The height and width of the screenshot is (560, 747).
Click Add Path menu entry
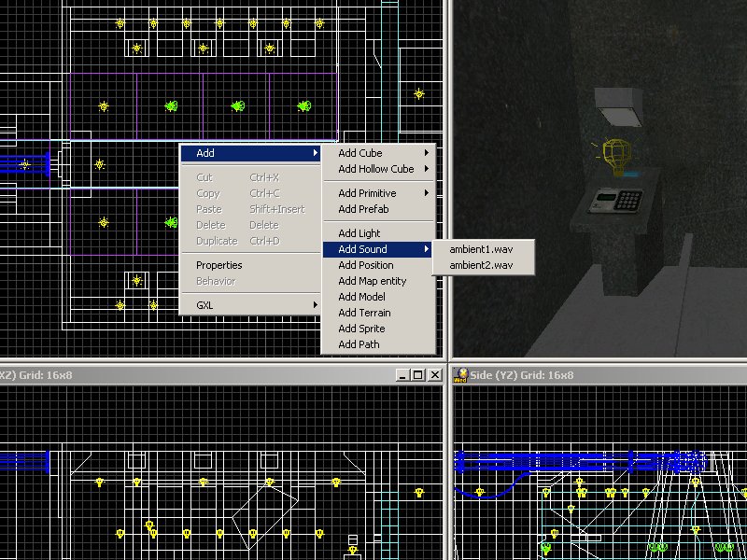pyautogui.click(x=359, y=344)
